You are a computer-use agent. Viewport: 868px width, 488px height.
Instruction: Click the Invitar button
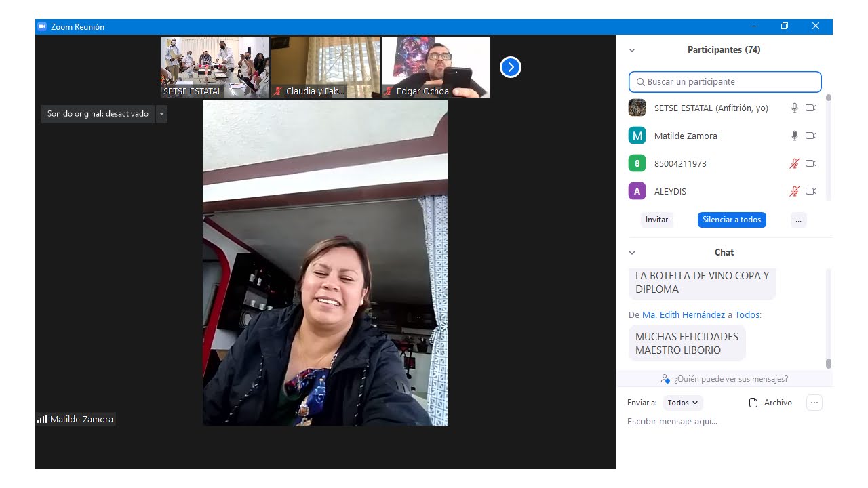(x=656, y=220)
